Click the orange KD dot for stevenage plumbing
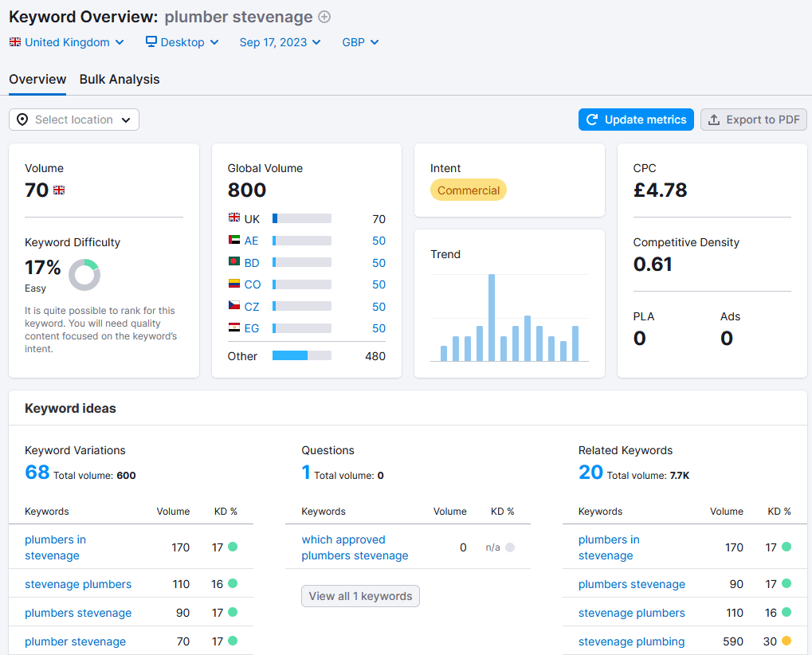812x655 pixels. 787,641
